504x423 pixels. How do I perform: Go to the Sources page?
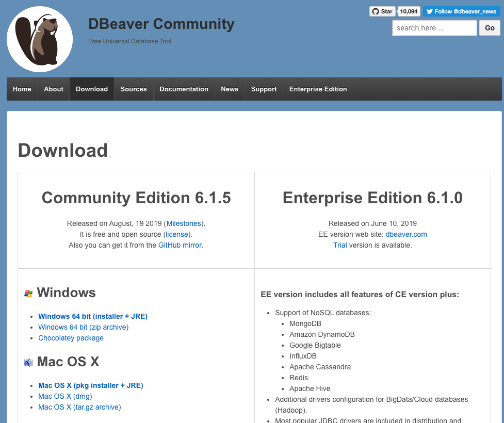pos(134,89)
